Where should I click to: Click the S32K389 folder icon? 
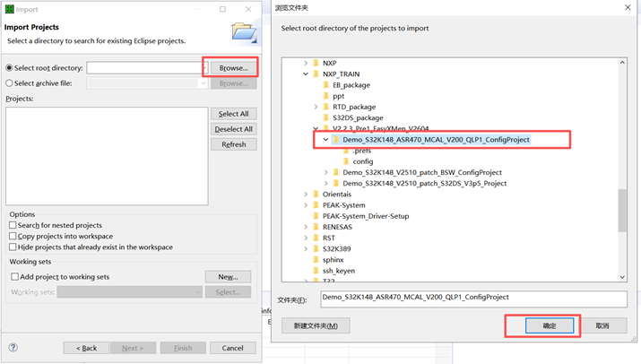click(x=316, y=248)
